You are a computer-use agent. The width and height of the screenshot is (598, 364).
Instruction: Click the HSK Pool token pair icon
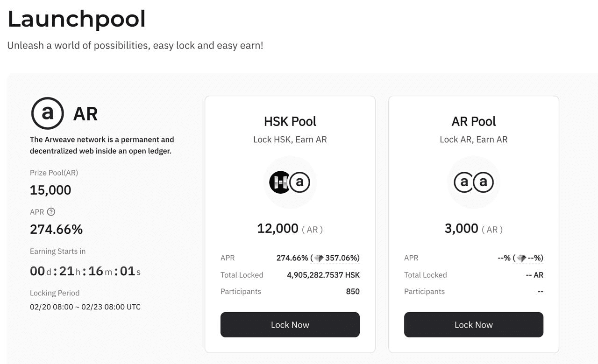[x=290, y=182]
